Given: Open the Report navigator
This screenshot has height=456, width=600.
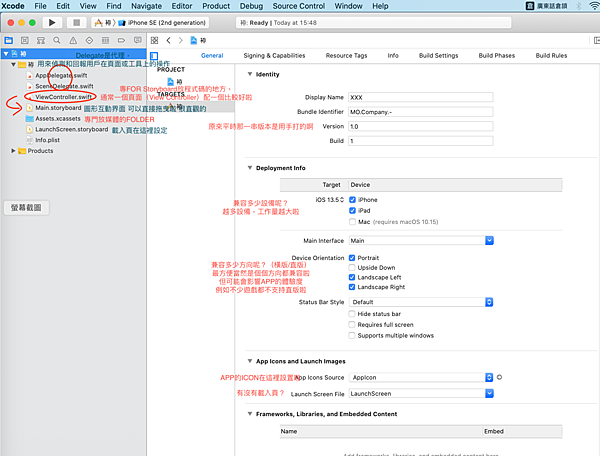Looking at the screenshot, I should click(137, 40).
